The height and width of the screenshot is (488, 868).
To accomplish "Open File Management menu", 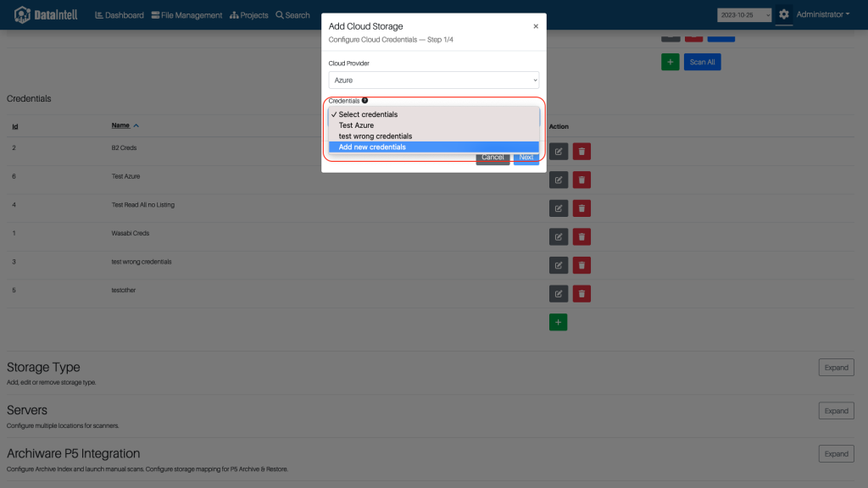I will point(186,15).
